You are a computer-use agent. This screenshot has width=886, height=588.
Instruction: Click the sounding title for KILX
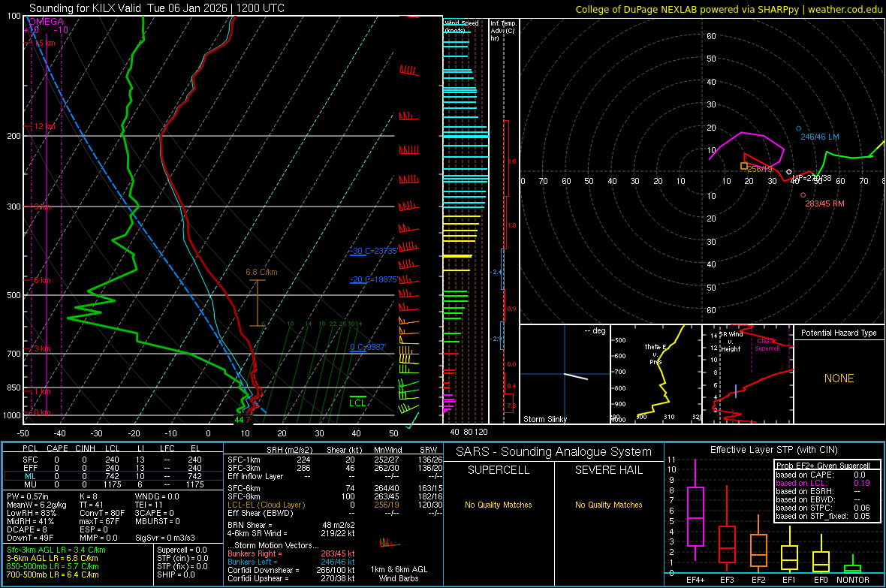pos(156,8)
